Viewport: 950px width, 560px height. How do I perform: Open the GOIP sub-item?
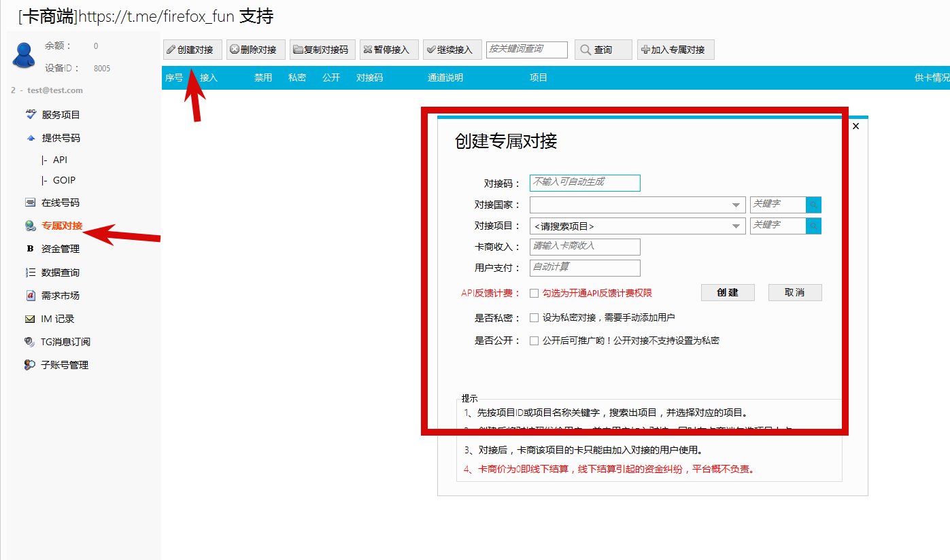64,180
